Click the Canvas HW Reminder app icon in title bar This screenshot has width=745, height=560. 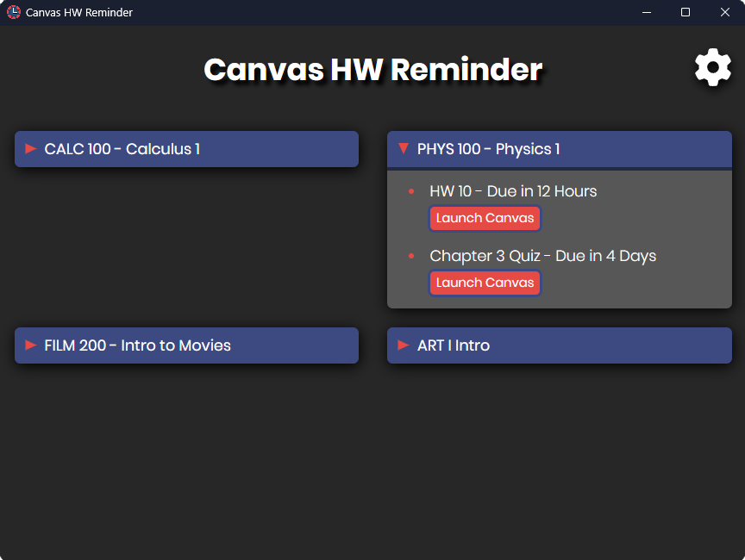(13, 12)
